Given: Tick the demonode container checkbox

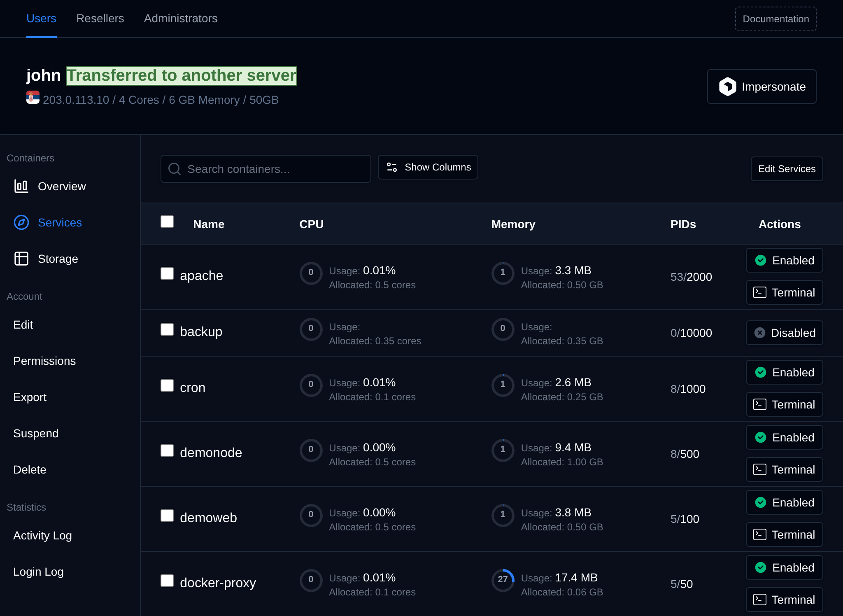Looking at the screenshot, I should click(167, 450).
